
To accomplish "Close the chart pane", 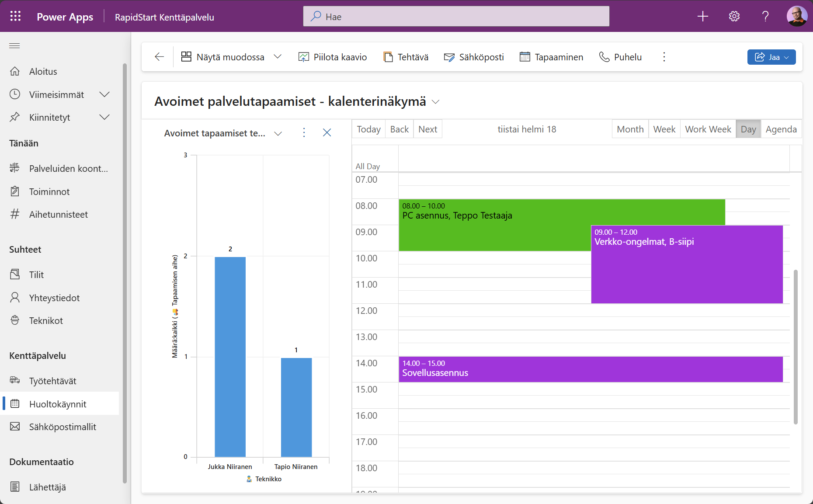I will 327,133.
